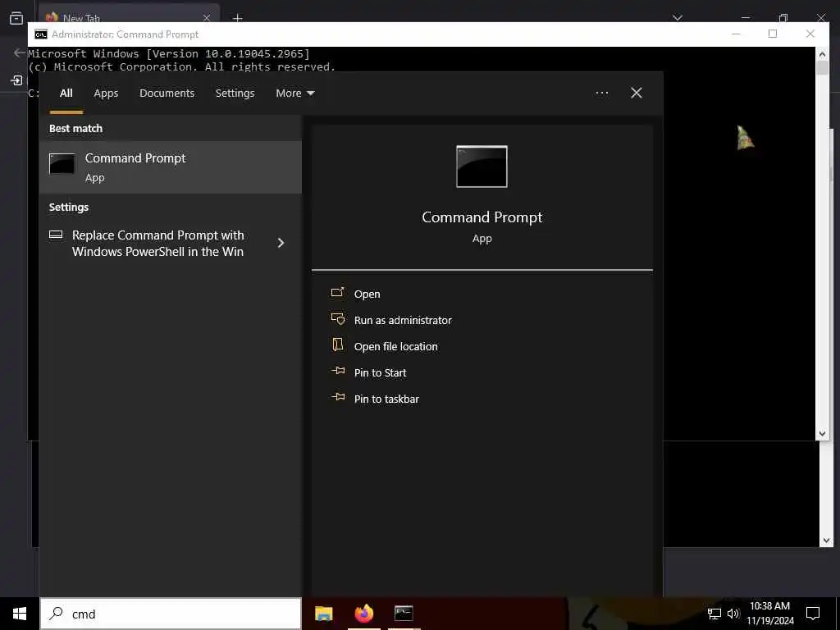Click the Command Prompt scrollbar thumb
840x630 pixels.
[822, 68]
